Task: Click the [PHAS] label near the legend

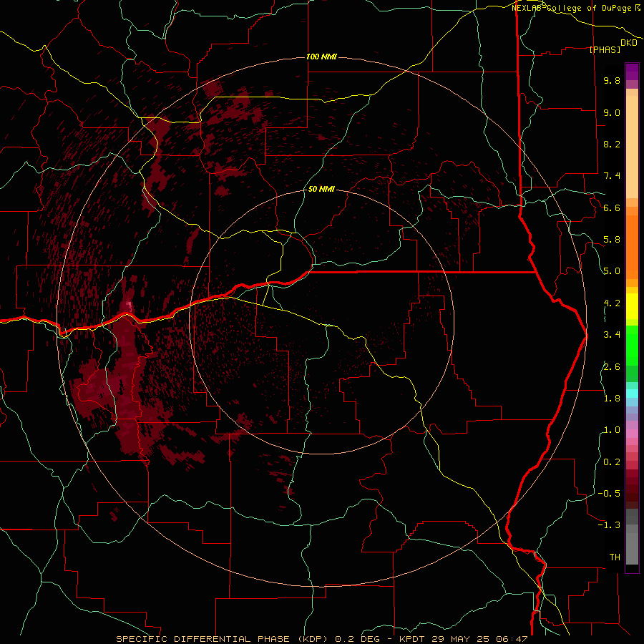Action: click(x=605, y=49)
